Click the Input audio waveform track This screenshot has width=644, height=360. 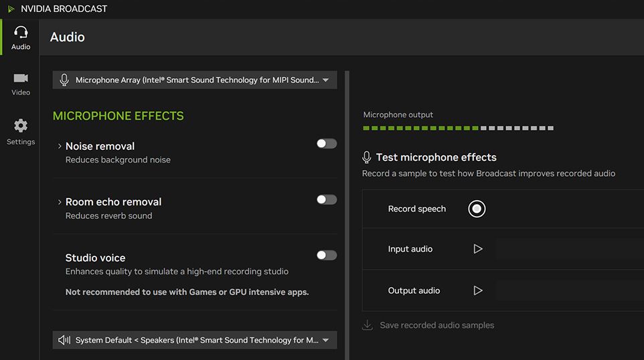(x=570, y=249)
